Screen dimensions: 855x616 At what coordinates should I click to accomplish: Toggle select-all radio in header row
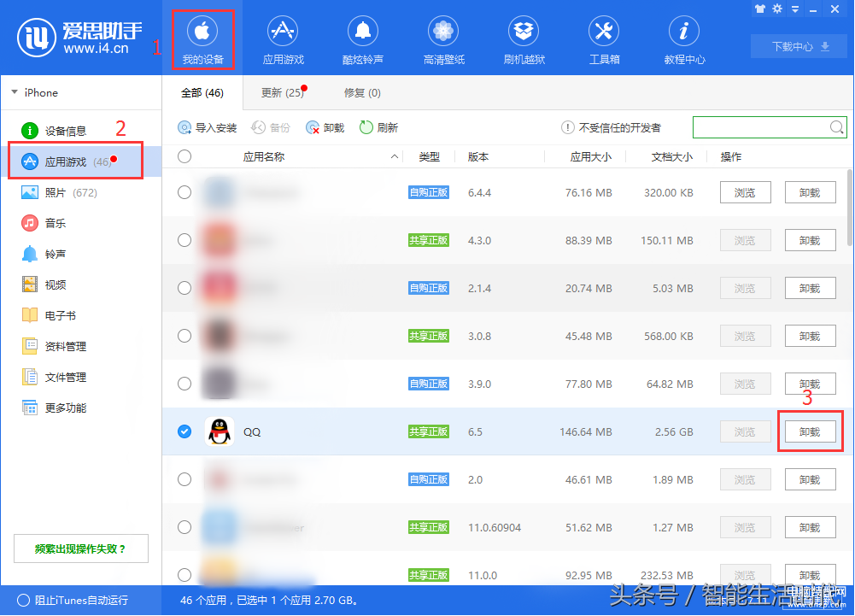click(x=184, y=156)
